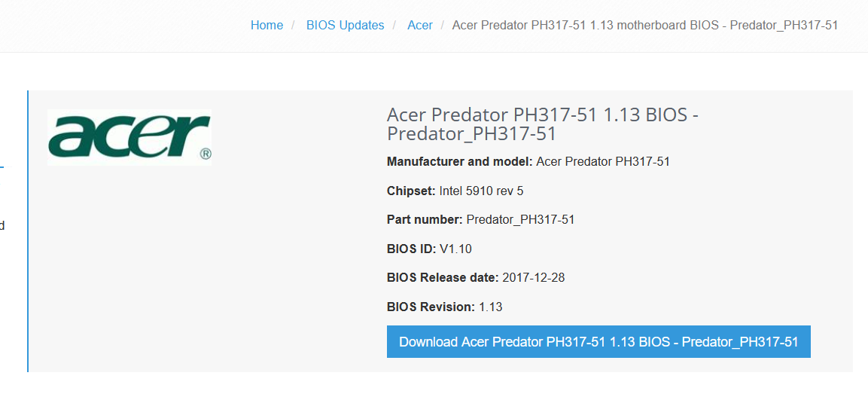Navigate to the Acer breadcrumb link
Viewport: 868px width, 394px height.
click(420, 26)
